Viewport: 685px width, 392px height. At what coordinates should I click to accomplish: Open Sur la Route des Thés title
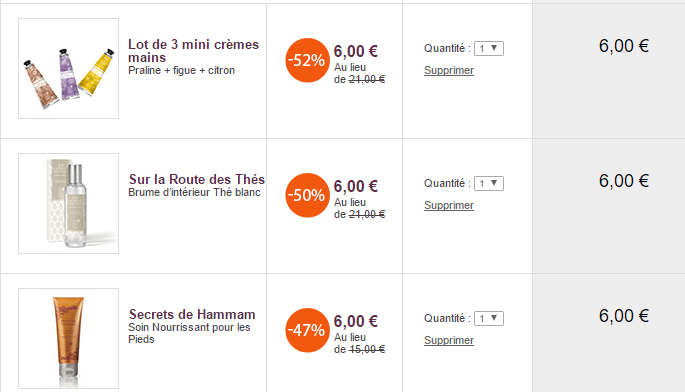[197, 179]
